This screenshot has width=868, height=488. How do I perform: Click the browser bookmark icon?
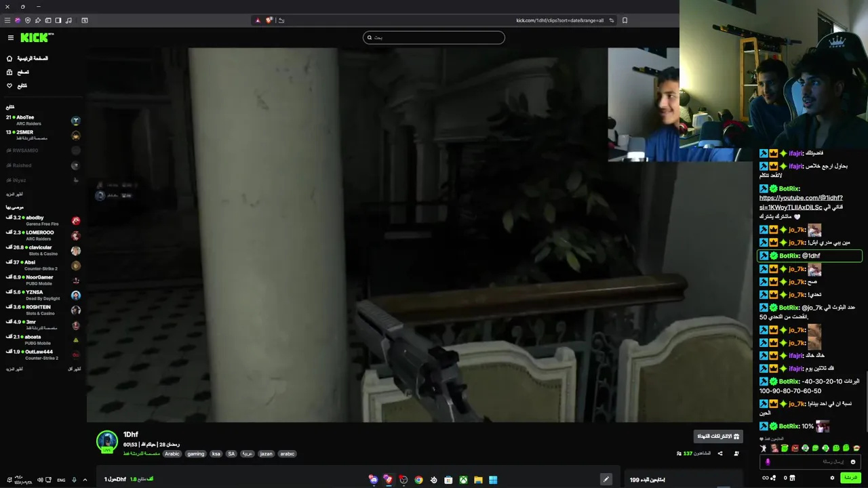click(625, 20)
